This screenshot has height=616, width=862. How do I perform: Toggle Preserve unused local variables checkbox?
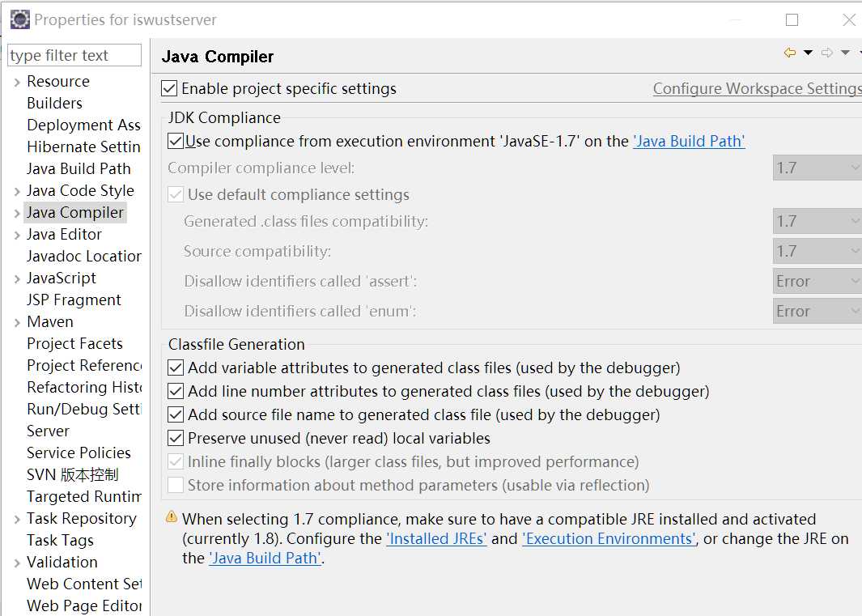[176, 439]
